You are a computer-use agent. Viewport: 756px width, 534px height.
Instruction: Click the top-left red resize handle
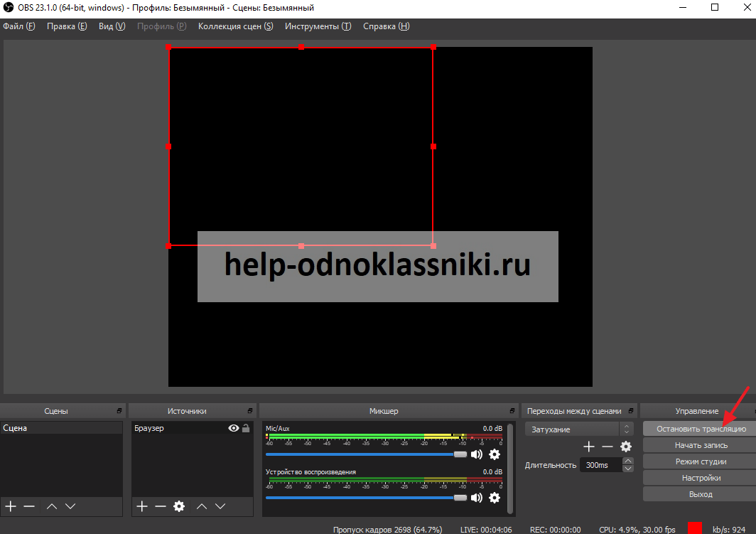coord(168,47)
